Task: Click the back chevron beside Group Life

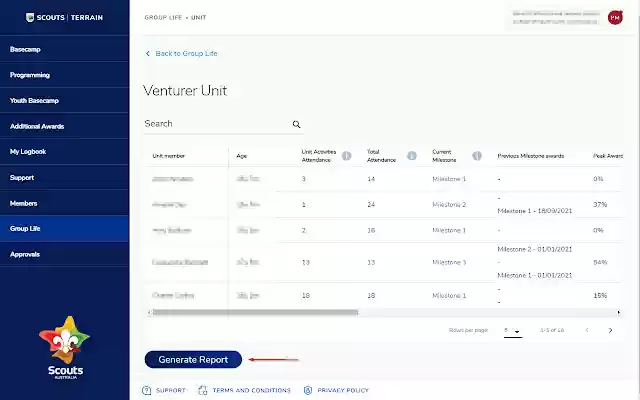Action: (x=148, y=53)
